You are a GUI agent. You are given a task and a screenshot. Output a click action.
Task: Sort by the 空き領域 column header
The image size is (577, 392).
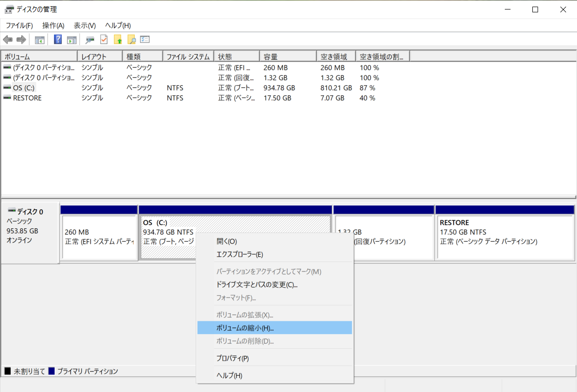pos(336,56)
